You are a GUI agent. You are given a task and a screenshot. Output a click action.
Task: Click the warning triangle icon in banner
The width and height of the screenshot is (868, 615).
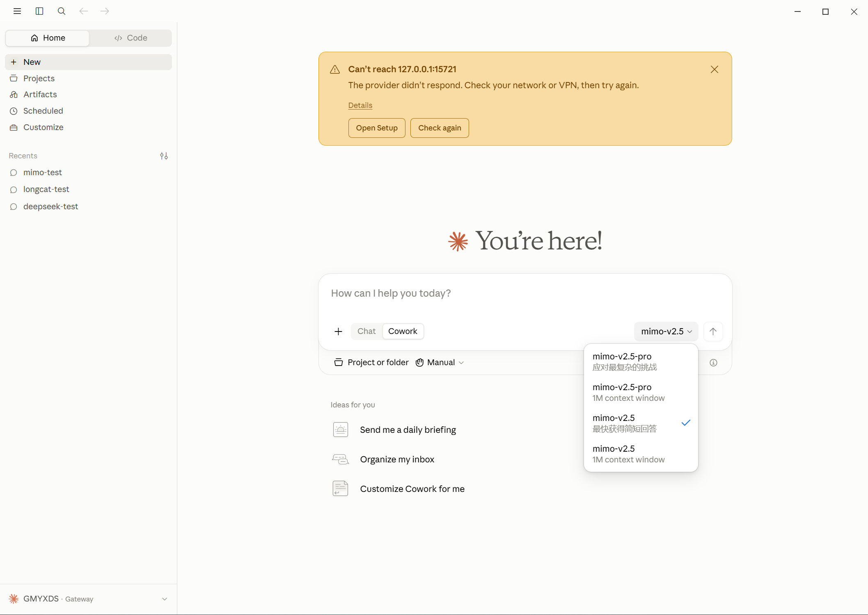tap(335, 69)
